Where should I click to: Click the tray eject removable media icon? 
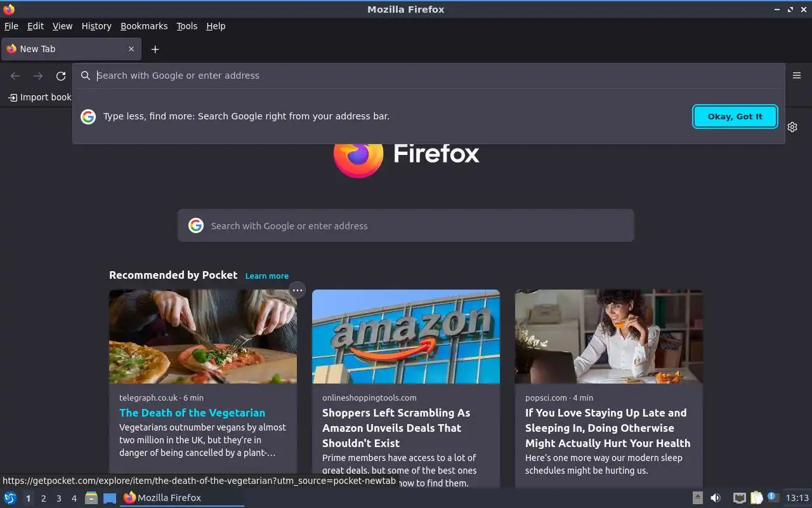[x=697, y=498]
